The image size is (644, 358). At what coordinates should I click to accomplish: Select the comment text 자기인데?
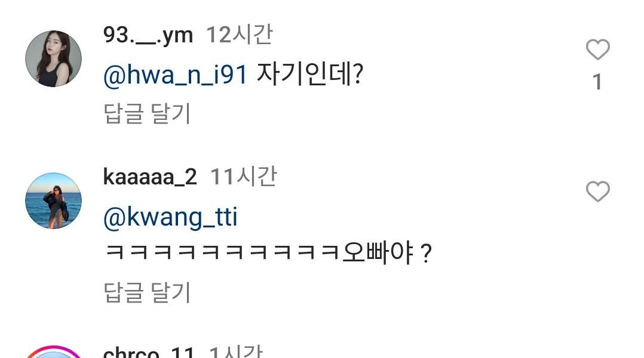[x=310, y=74]
